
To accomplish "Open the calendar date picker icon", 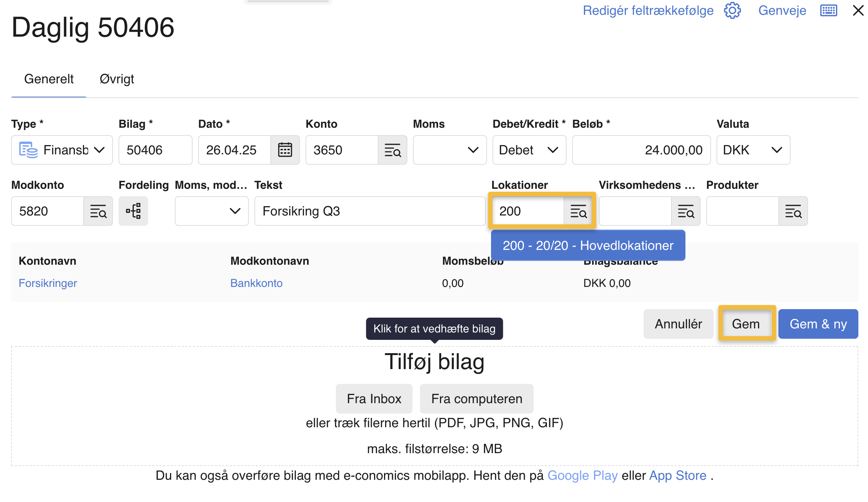I will click(285, 150).
